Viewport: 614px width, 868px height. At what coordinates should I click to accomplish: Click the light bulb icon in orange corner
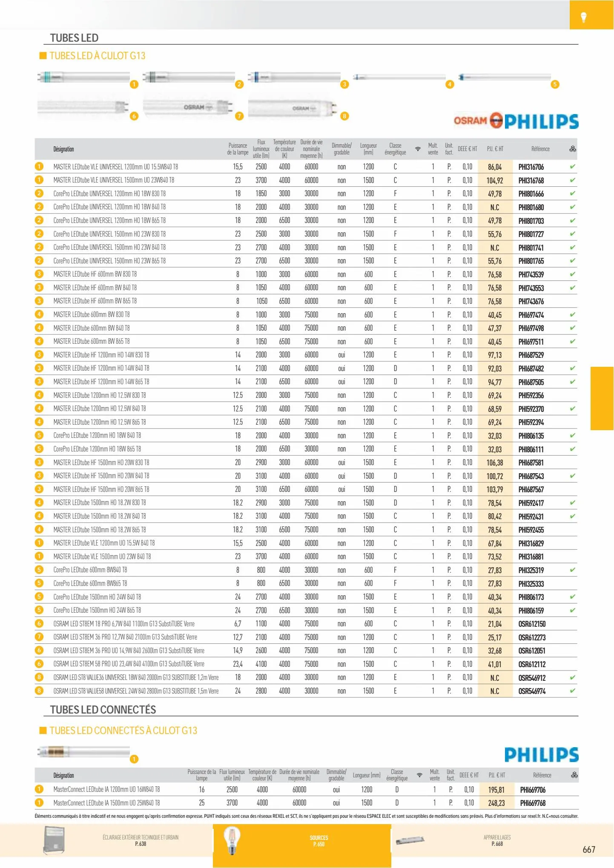pos(584,17)
